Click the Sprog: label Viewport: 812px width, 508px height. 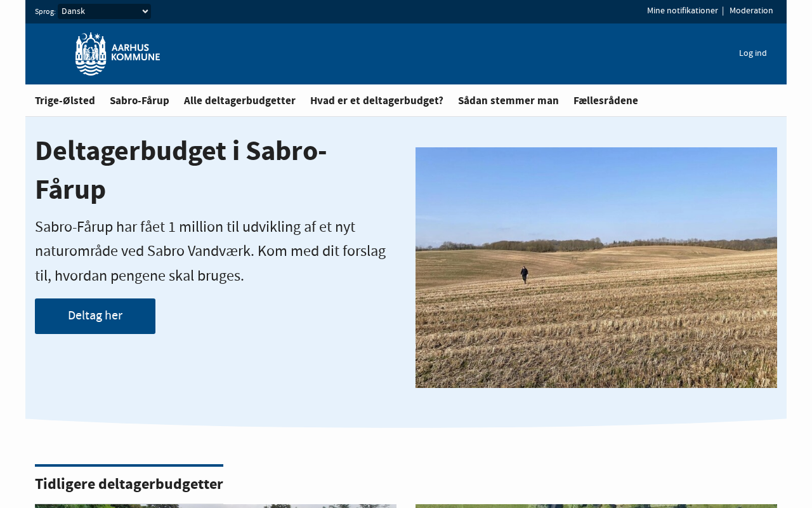coord(45,11)
